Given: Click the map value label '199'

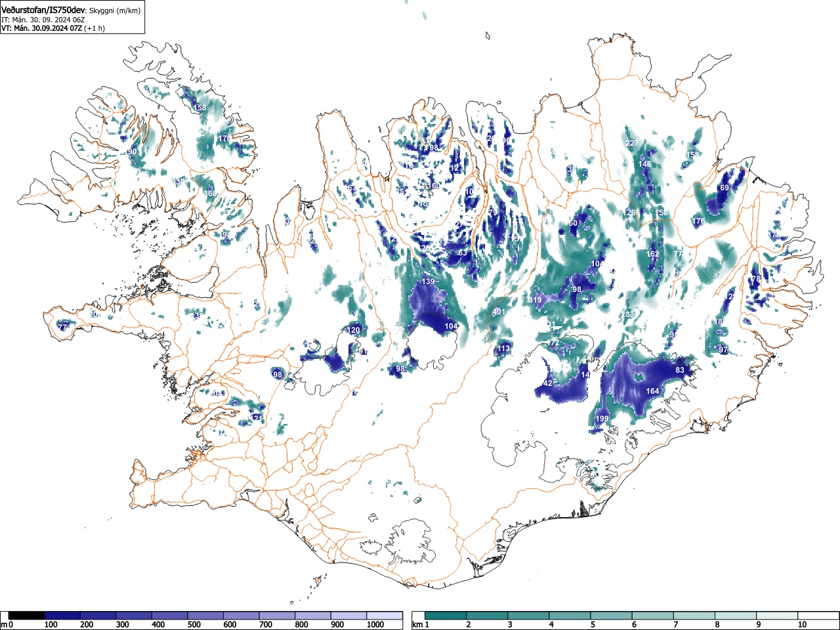Looking at the screenshot, I should tap(602, 419).
